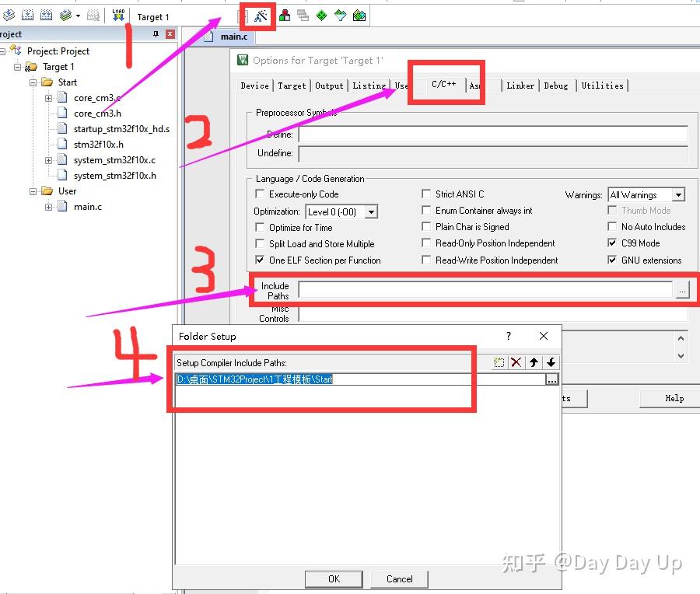Click the Rebuild all target files icon
This screenshot has height=594, width=700.
click(47, 16)
